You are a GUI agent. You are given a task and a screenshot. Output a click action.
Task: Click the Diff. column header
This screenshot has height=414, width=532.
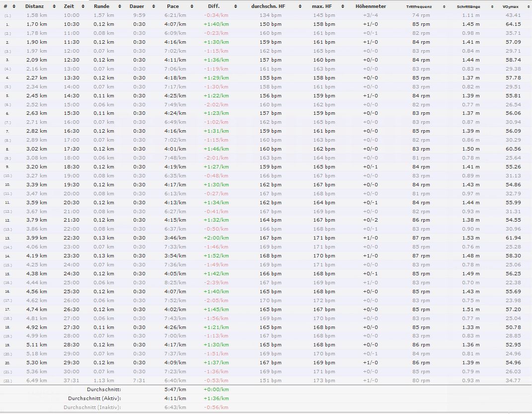(x=214, y=6)
